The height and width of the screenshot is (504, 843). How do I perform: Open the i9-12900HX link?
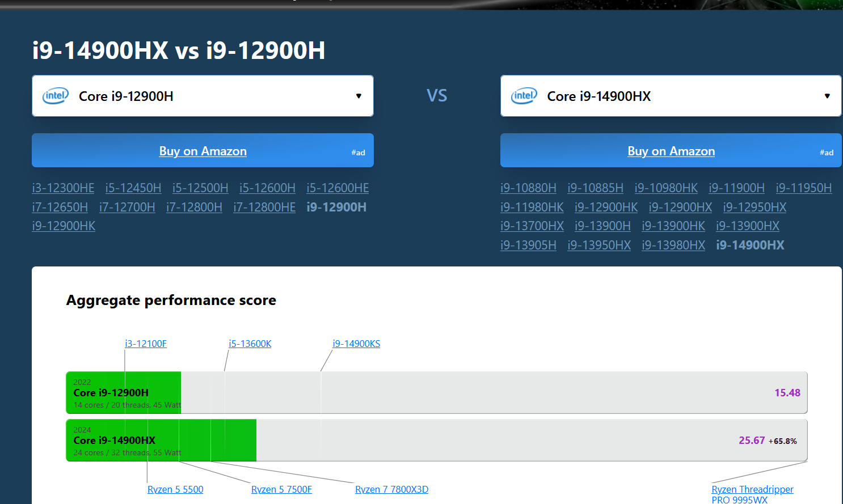pyautogui.click(x=680, y=207)
